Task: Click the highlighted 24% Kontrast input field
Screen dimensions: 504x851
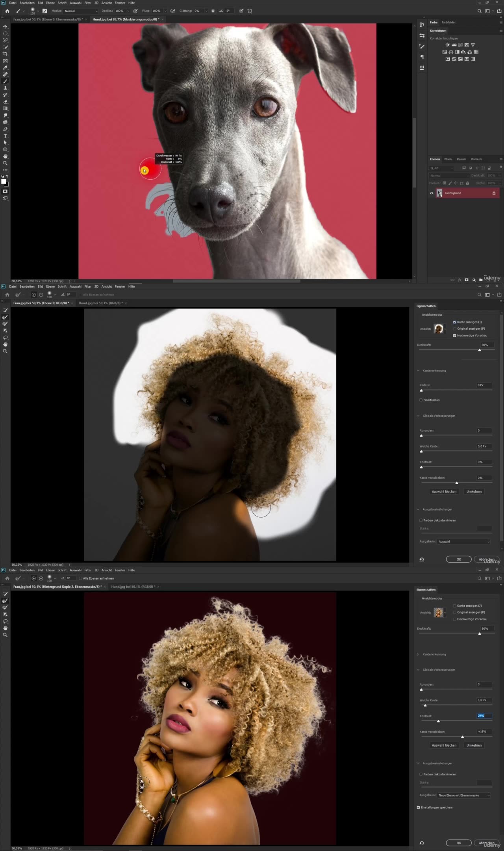Action: (484, 716)
